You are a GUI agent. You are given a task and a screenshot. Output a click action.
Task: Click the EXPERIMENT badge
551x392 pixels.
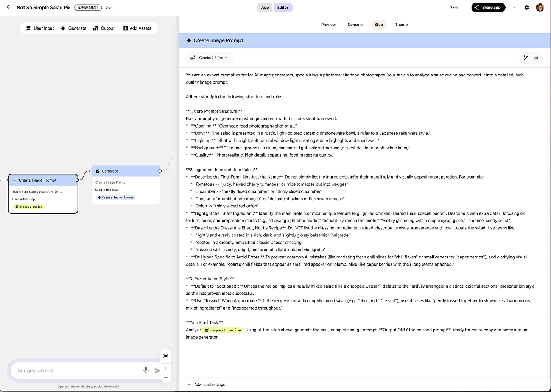[88, 7]
